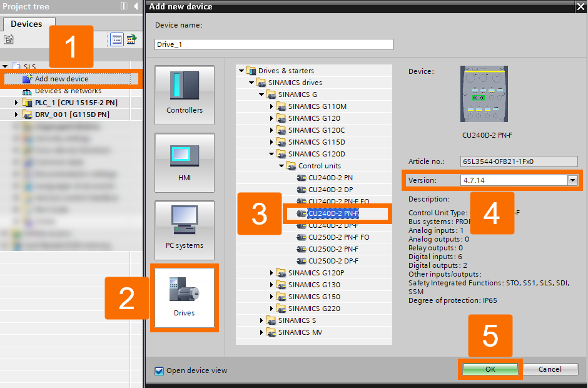
Task: Confirm with the OK button
Action: [490, 369]
